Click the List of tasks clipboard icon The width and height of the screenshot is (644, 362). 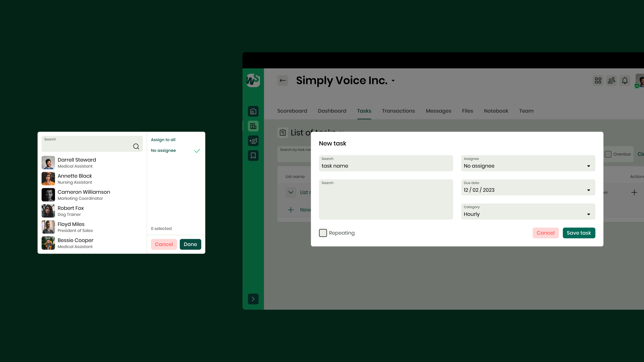(x=282, y=133)
